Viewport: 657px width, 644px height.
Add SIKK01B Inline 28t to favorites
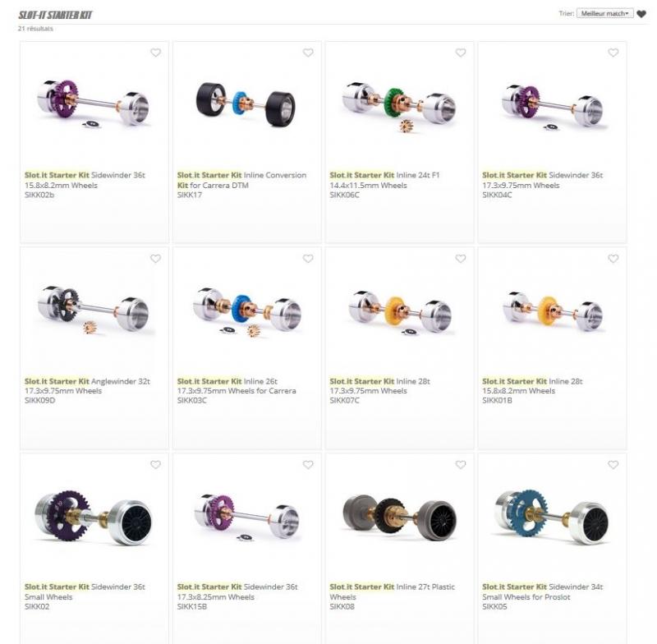click(613, 259)
